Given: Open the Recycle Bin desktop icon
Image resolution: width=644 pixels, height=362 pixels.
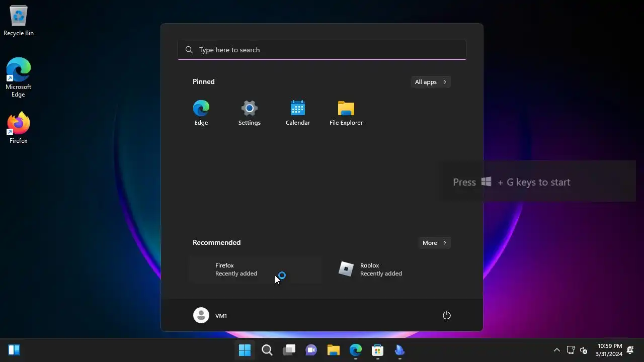Looking at the screenshot, I should (19, 21).
